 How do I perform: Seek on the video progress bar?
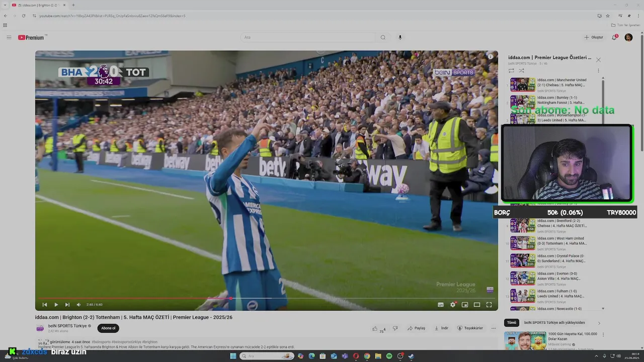(x=267, y=298)
